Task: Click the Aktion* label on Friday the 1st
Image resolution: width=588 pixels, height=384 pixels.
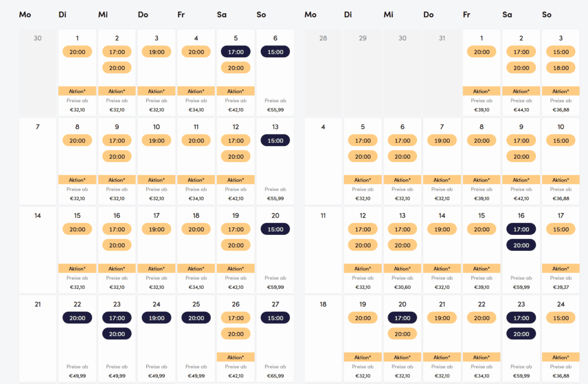Action: coord(482,91)
